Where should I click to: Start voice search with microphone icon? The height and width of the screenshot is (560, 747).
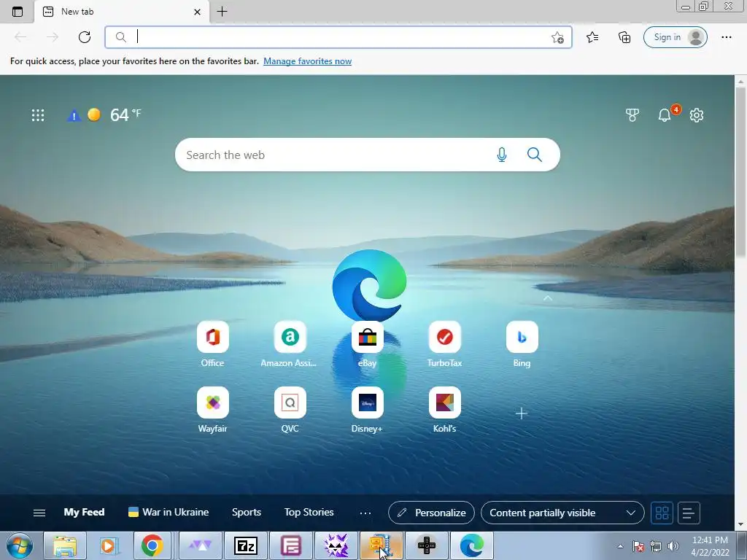point(502,155)
